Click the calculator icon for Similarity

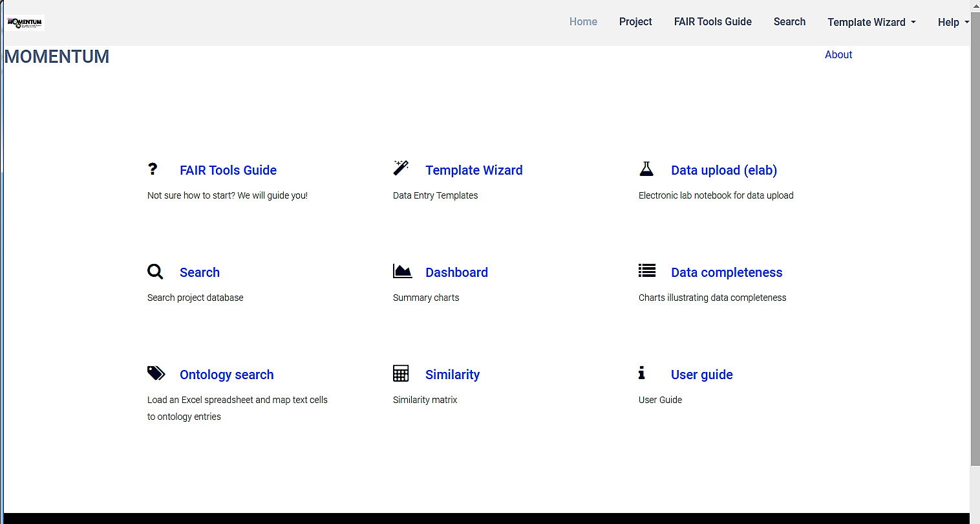coord(401,373)
